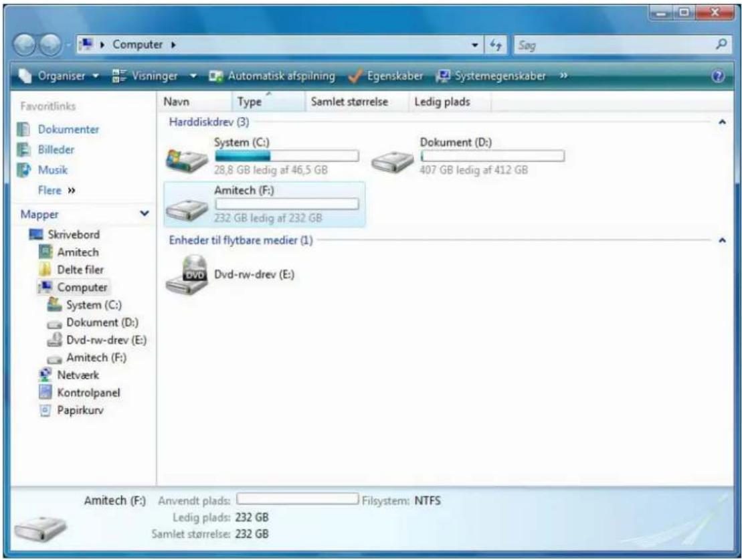Click the Billeder favorite link icon
The image size is (742, 560).
click(23, 150)
